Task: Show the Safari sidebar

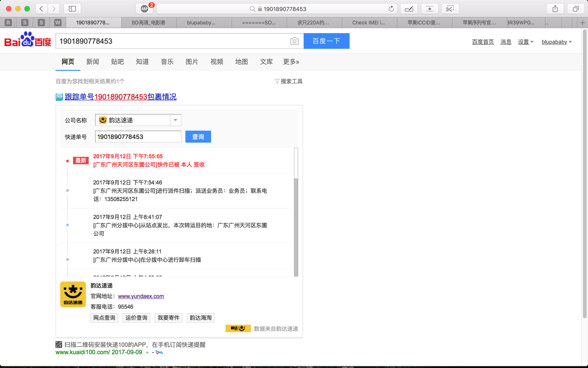Action: click(72, 9)
